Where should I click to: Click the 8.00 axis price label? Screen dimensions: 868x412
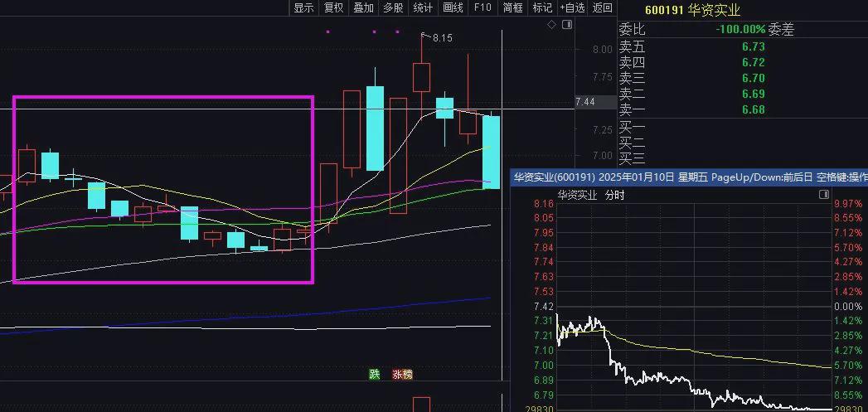pos(602,49)
